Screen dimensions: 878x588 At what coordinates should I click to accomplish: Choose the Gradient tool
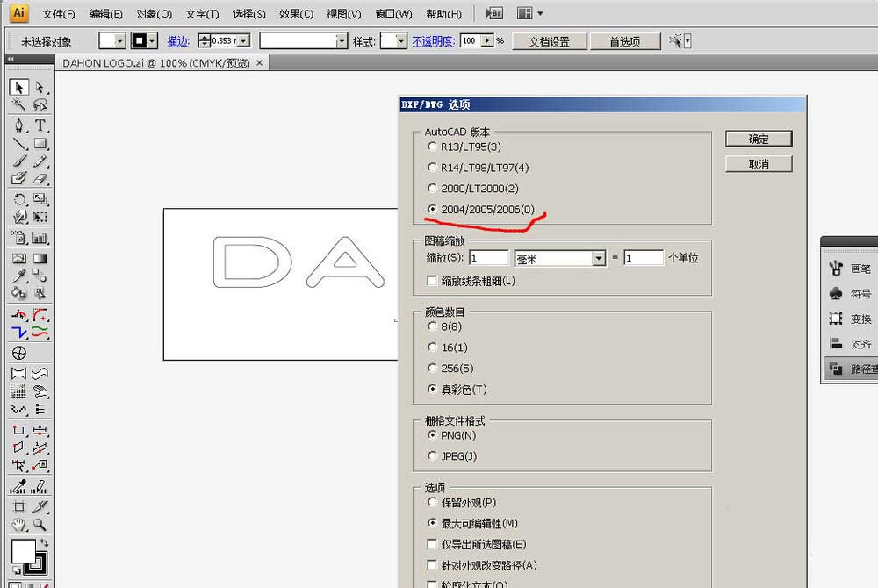40,259
